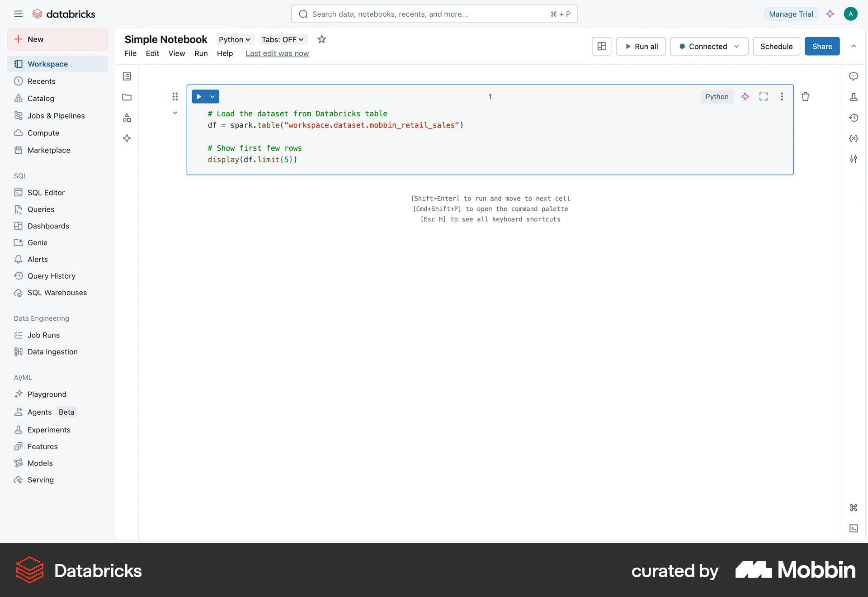Delete the notebook cell via trash icon

(805, 96)
